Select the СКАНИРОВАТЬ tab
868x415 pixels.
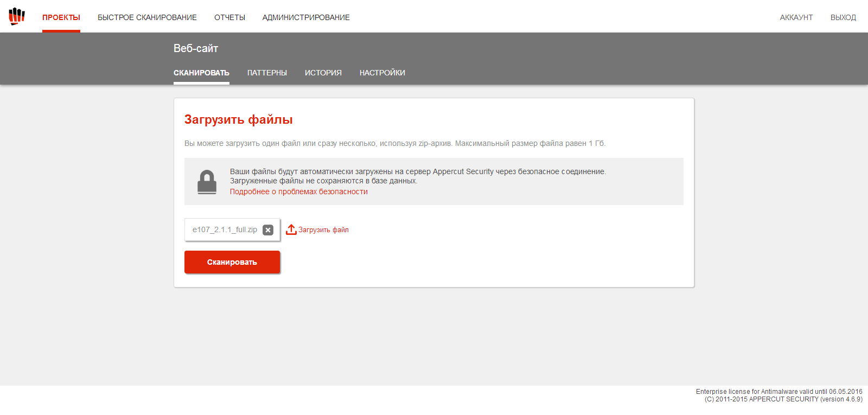[201, 73]
